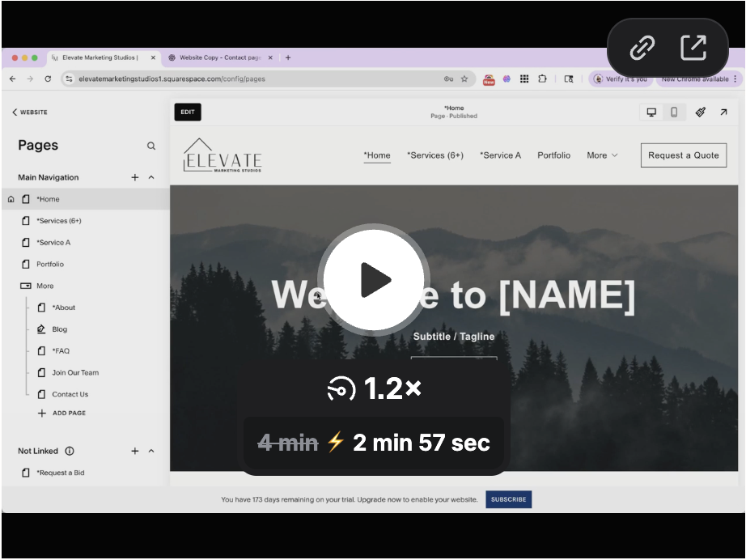Screen dimensions: 746x560
Task: Switch to the desktop preview
Action: click(x=651, y=112)
